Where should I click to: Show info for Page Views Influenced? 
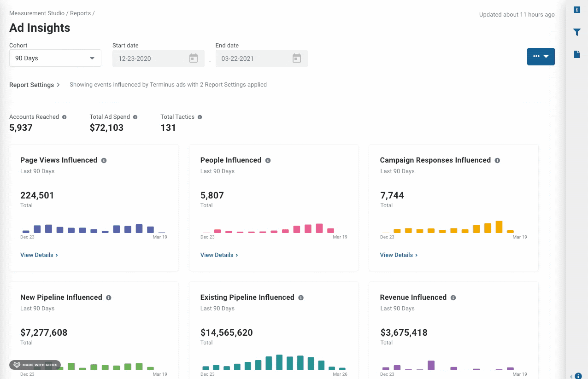(x=104, y=160)
